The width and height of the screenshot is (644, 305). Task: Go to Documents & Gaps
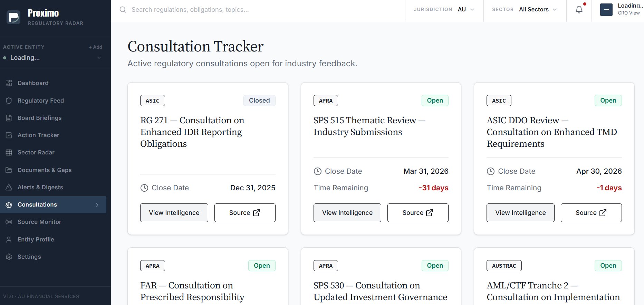[x=53, y=170]
